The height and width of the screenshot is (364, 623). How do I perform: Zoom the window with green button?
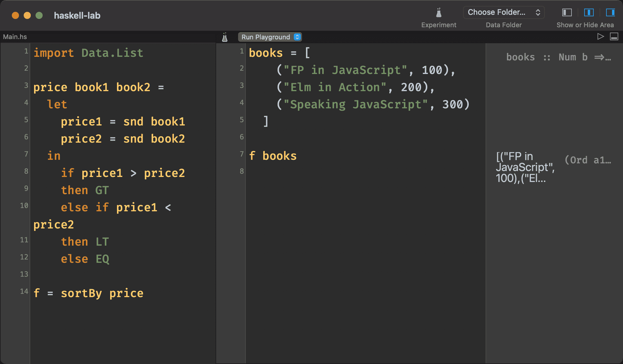coord(39,15)
